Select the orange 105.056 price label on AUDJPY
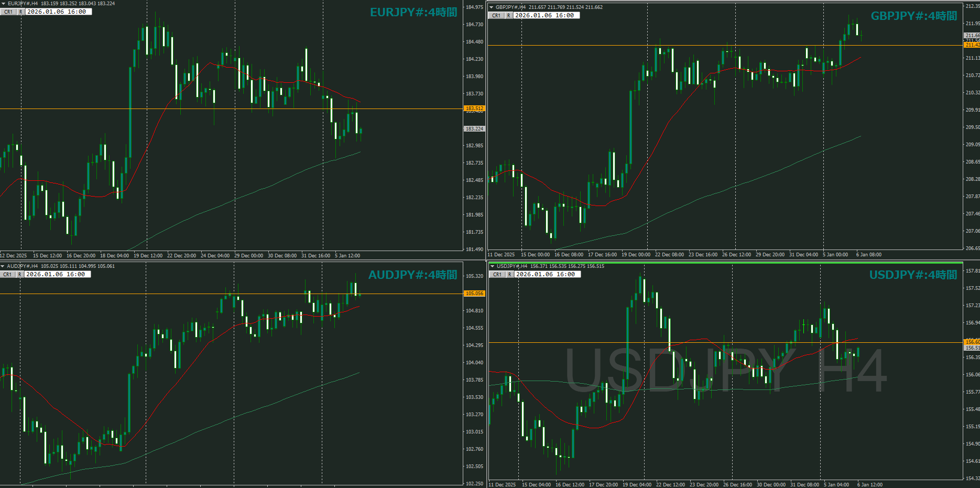The image size is (980, 488). click(474, 294)
